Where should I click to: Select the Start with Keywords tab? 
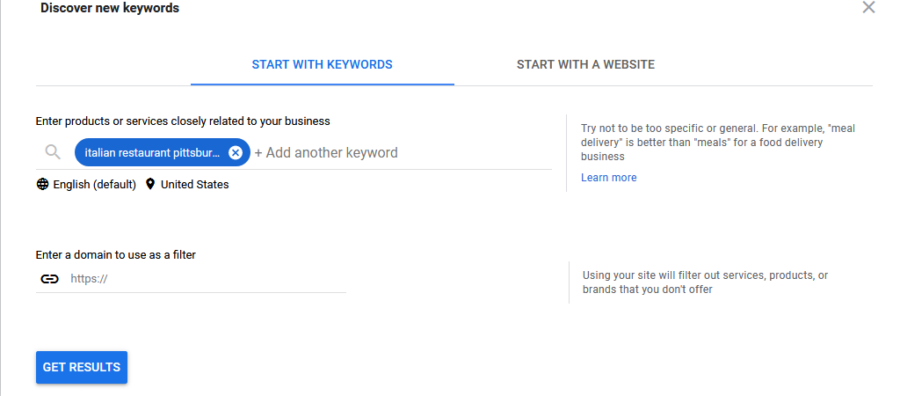(x=322, y=65)
